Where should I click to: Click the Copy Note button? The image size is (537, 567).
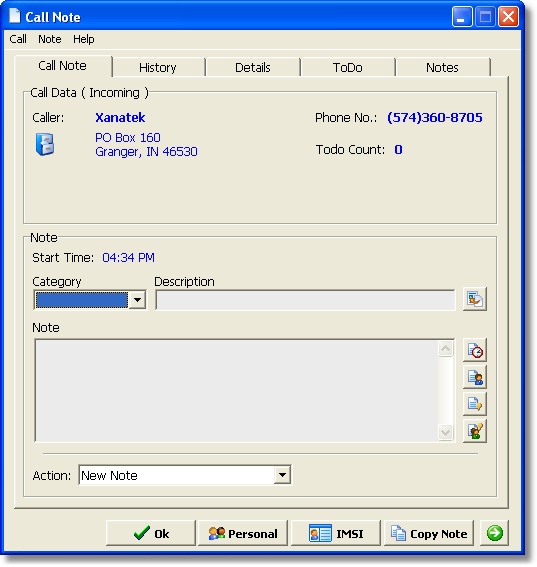pos(429,533)
